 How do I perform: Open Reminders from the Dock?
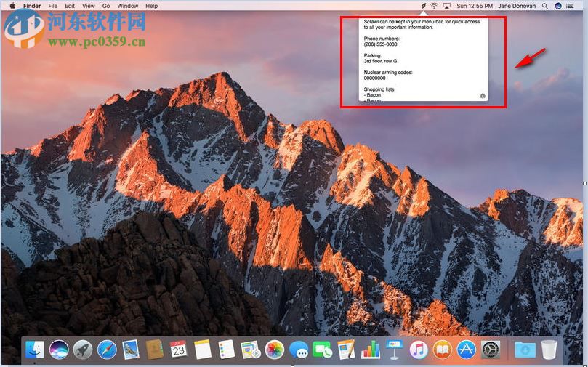pyautogui.click(x=227, y=350)
